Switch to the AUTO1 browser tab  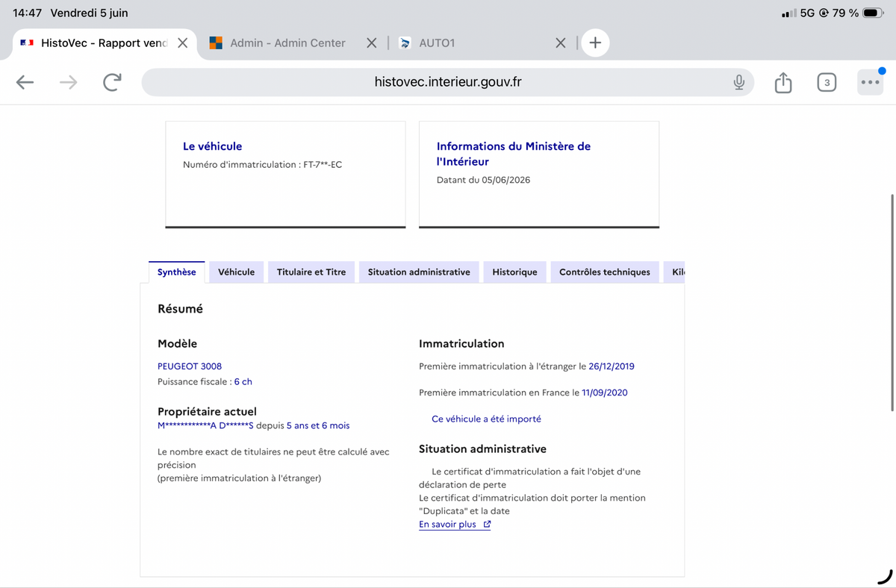(437, 43)
